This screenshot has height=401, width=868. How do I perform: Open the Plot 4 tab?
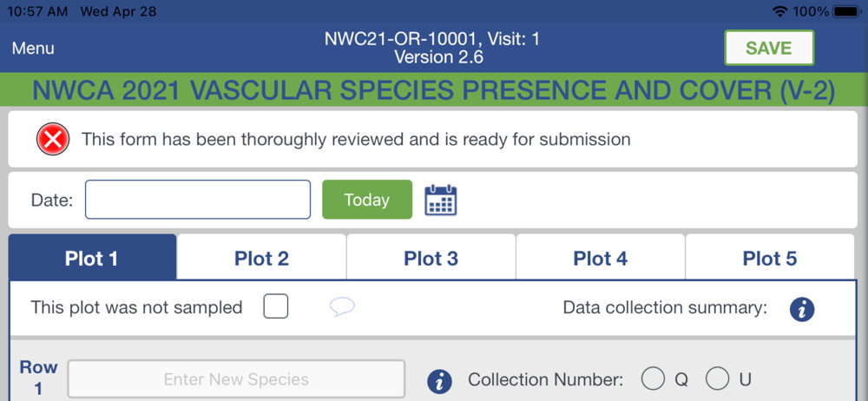(x=600, y=258)
